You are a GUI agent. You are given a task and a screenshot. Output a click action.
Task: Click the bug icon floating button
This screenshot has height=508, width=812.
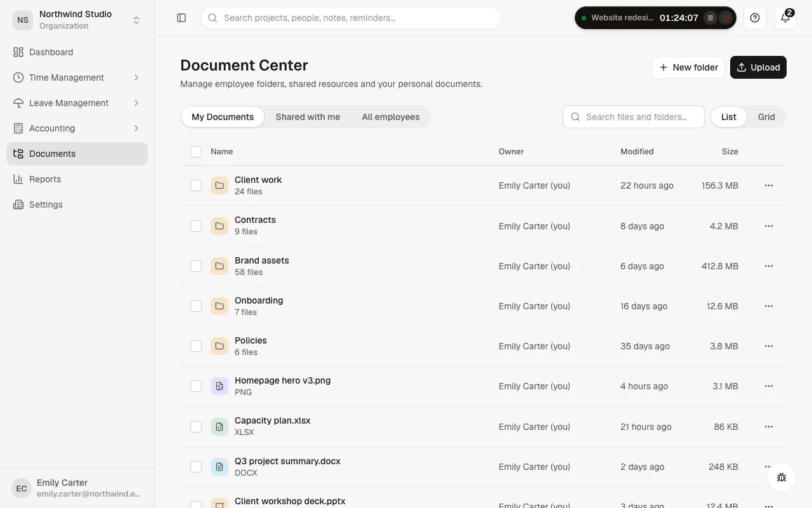pos(782,478)
